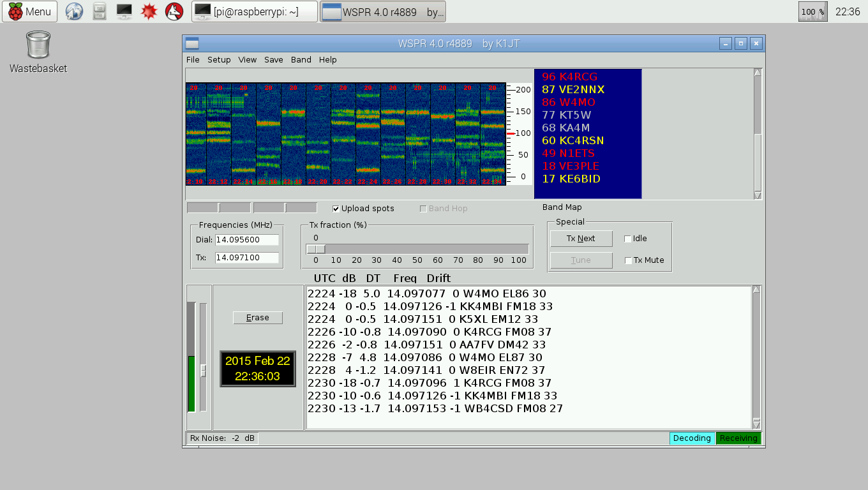Adjust the vertical audio level slider

(x=204, y=370)
